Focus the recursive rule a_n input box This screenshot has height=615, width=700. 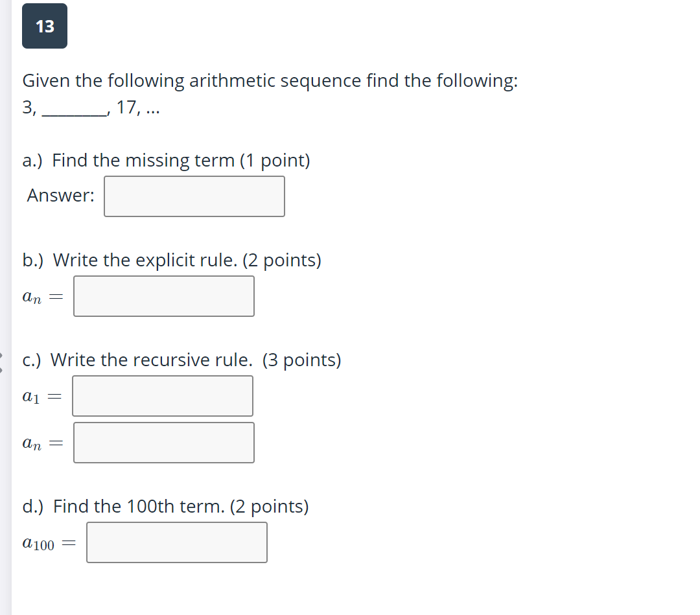tap(164, 443)
